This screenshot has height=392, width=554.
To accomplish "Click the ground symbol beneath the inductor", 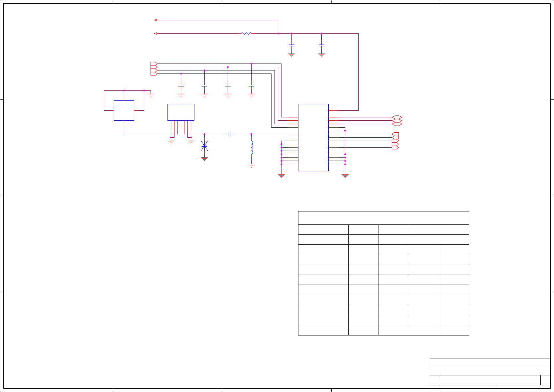I will pos(252,165).
